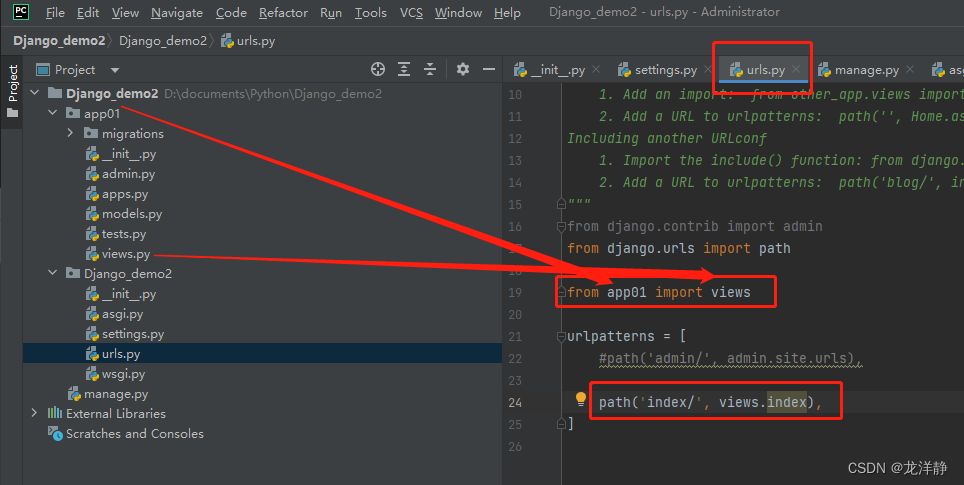Switch to the settings.py editor tab
The width and height of the screenshot is (964, 485).
pos(666,69)
